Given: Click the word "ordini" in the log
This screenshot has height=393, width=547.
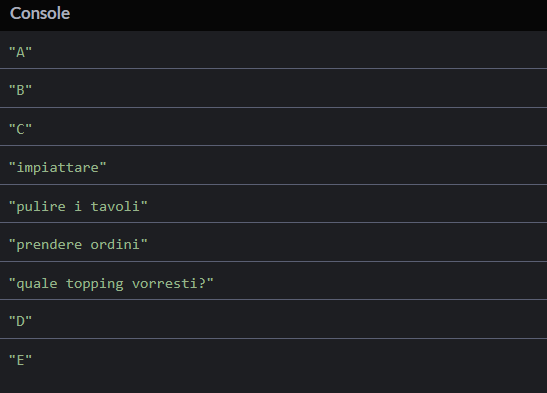Looking at the screenshot, I should click(115, 244).
